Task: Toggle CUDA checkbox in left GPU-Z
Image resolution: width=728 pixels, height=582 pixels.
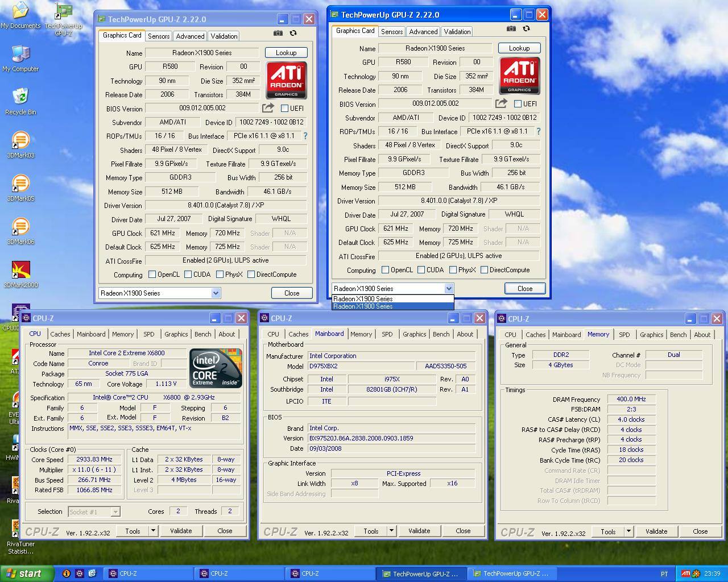Action: pyautogui.click(x=187, y=275)
